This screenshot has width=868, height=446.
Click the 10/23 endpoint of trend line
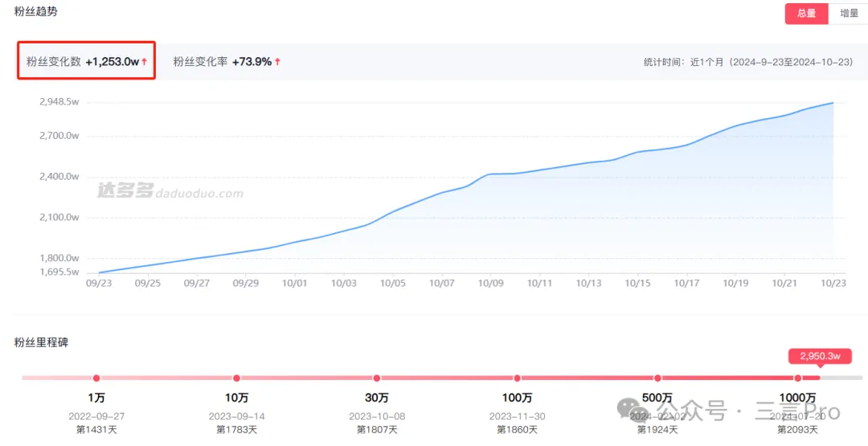833,103
